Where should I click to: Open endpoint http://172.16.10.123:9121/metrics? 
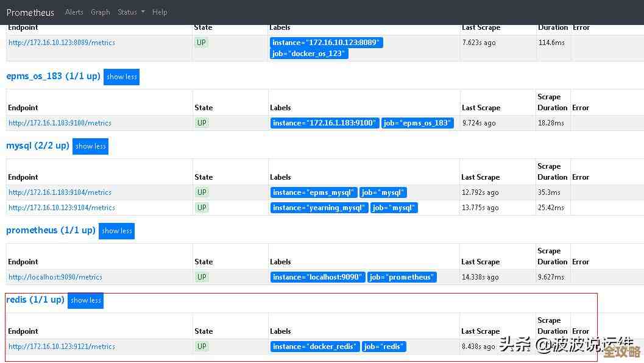tap(62, 347)
